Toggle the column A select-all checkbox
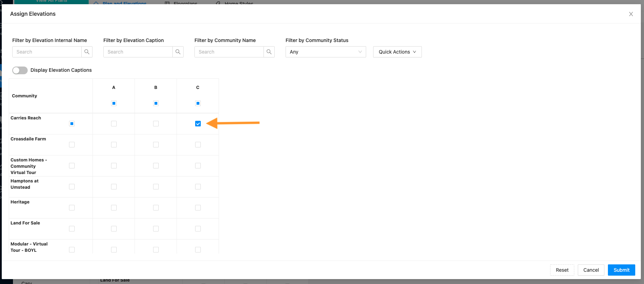 click(114, 103)
